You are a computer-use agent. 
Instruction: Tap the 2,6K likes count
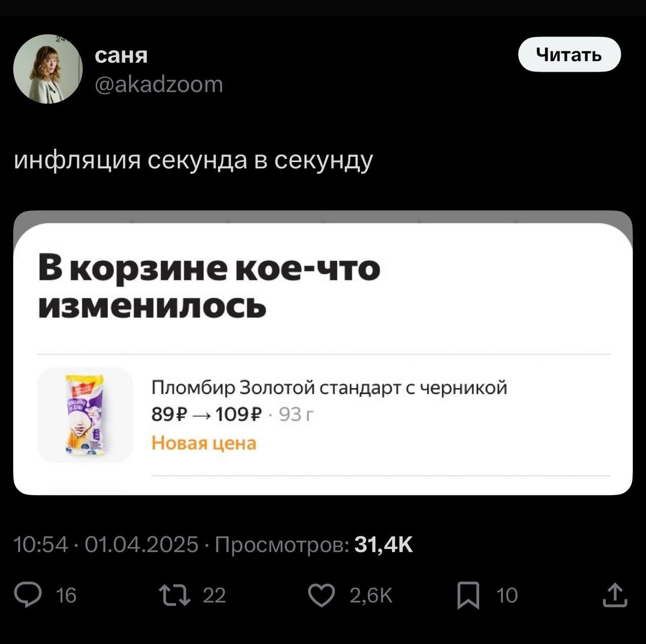click(x=371, y=596)
